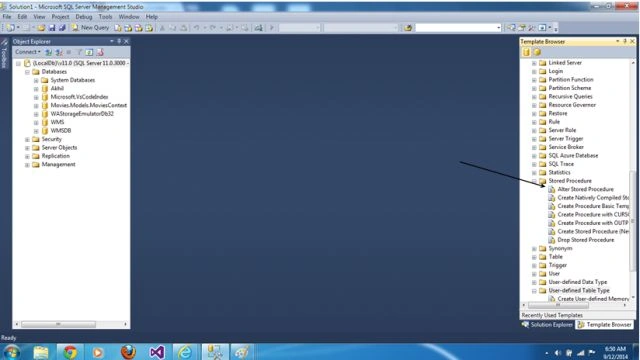Click the Analysis Services XMLA Query icon
The width and height of the screenshot is (640, 360).
click(149, 28)
